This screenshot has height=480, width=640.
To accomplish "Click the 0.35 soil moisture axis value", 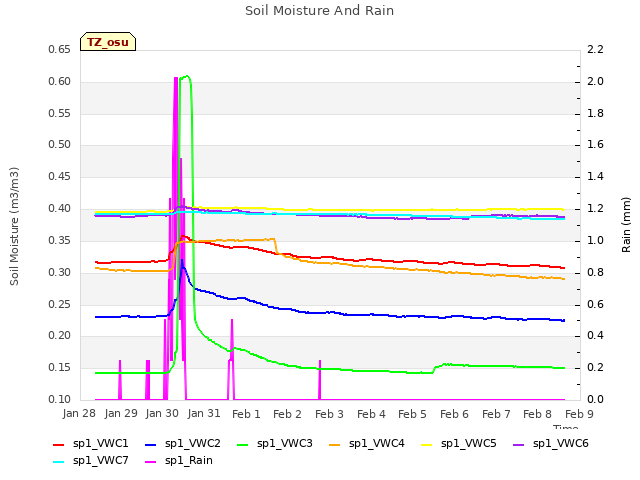I will 60,240.
